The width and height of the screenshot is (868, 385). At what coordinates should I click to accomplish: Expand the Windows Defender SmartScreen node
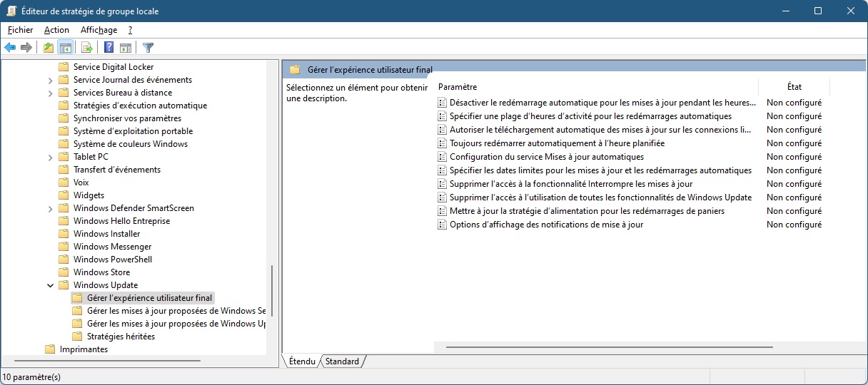click(x=50, y=208)
